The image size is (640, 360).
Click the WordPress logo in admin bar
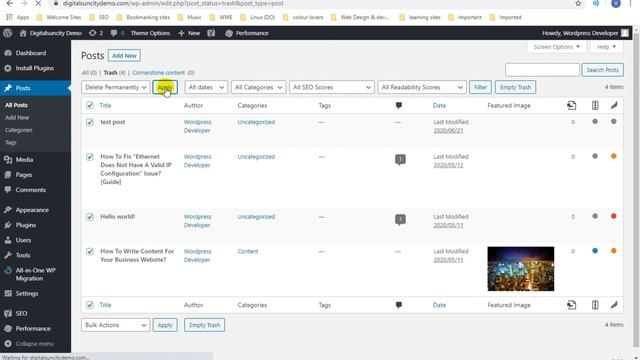7,33
